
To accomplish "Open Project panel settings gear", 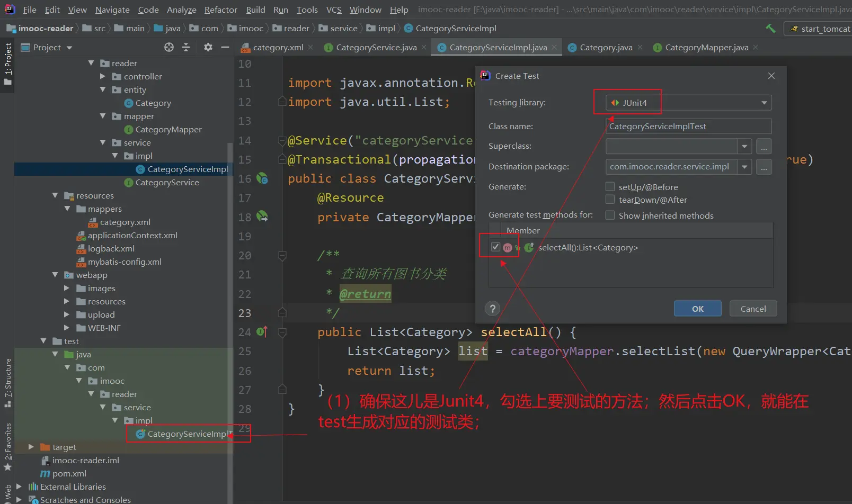I will pyautogui.click(x=208, y=48).
